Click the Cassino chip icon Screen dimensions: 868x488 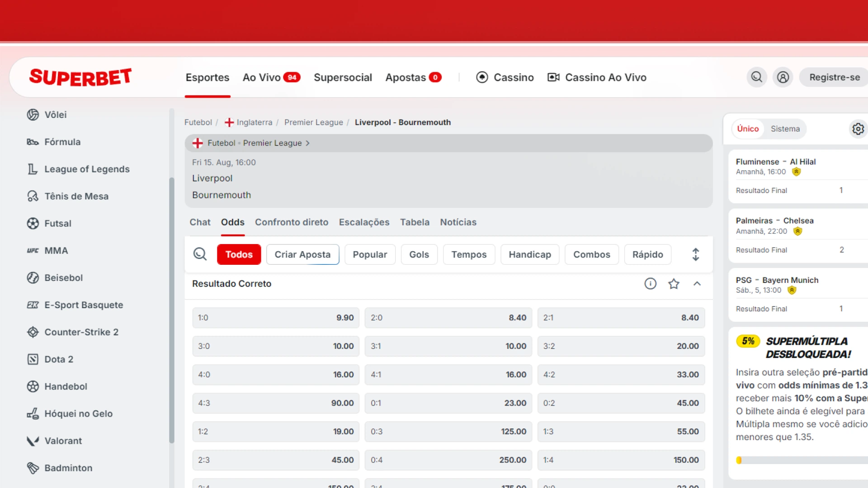pyautogui.click(x=482, y=77)
